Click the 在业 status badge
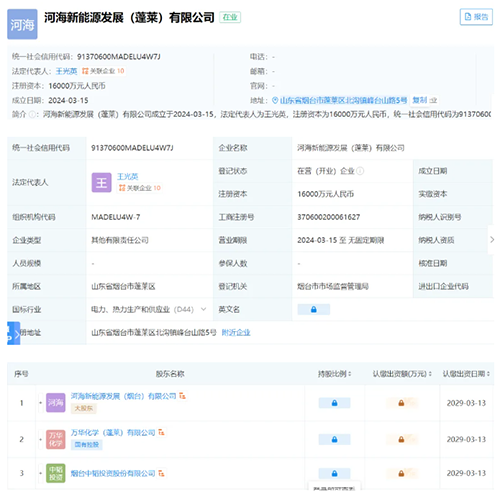The image size is (500, 504). (x=230, y=17)
